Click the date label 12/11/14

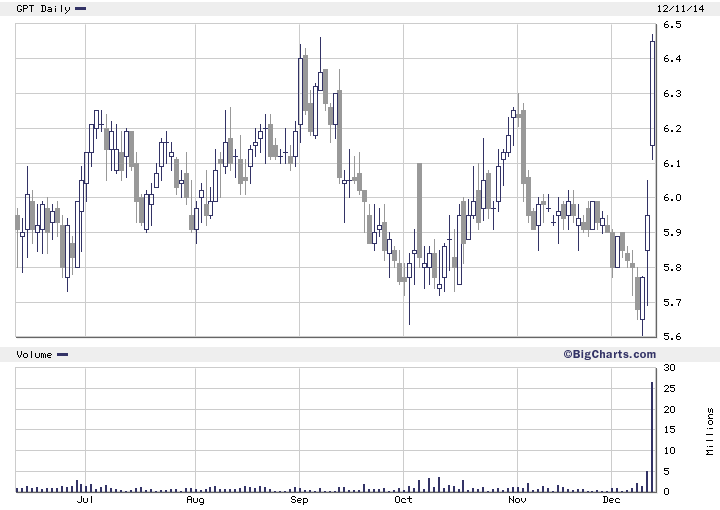pos(680,9)
